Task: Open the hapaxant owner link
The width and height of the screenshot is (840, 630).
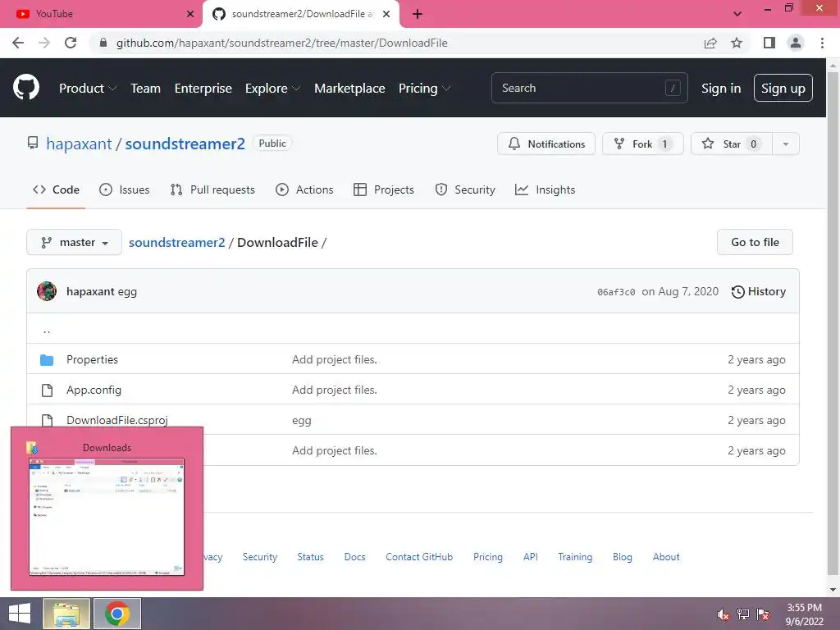Action: pyautogui.click(x=79, y=144)
